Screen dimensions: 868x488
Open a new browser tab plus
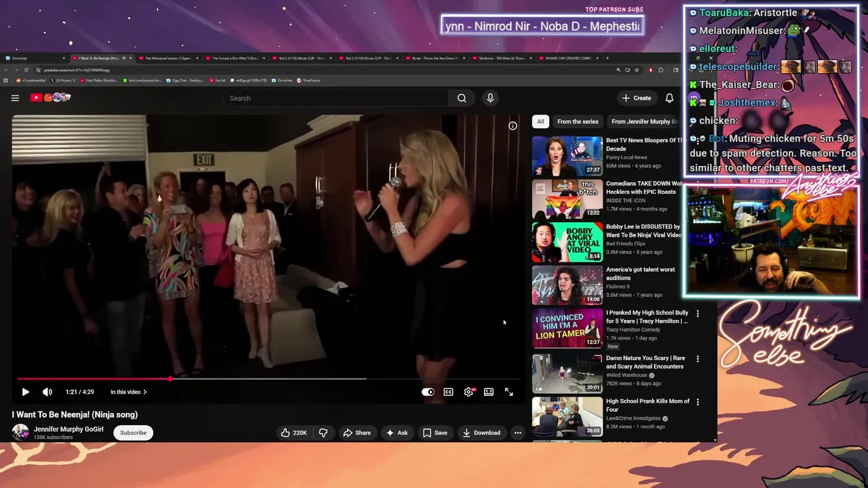[608, 58]
